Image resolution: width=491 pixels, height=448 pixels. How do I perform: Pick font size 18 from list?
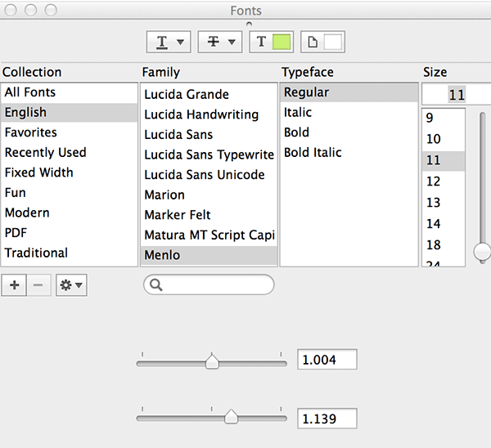tap(434, 244)
